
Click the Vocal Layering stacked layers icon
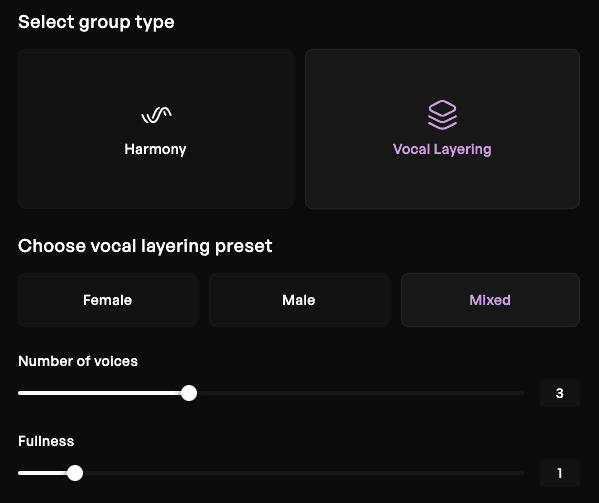tap(442, 115)
